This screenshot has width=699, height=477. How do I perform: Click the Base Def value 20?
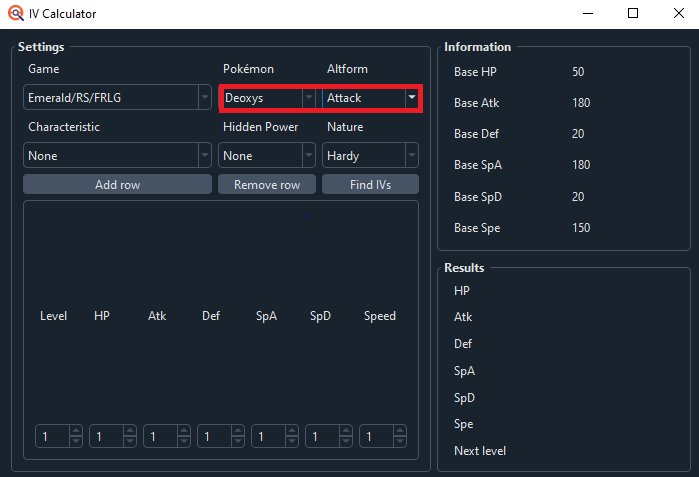coord(578,134)
